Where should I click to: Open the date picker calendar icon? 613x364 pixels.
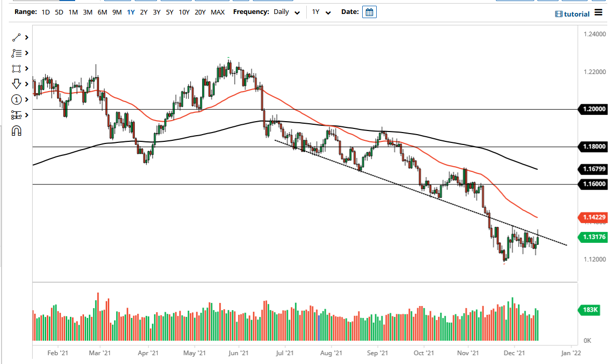369,12
